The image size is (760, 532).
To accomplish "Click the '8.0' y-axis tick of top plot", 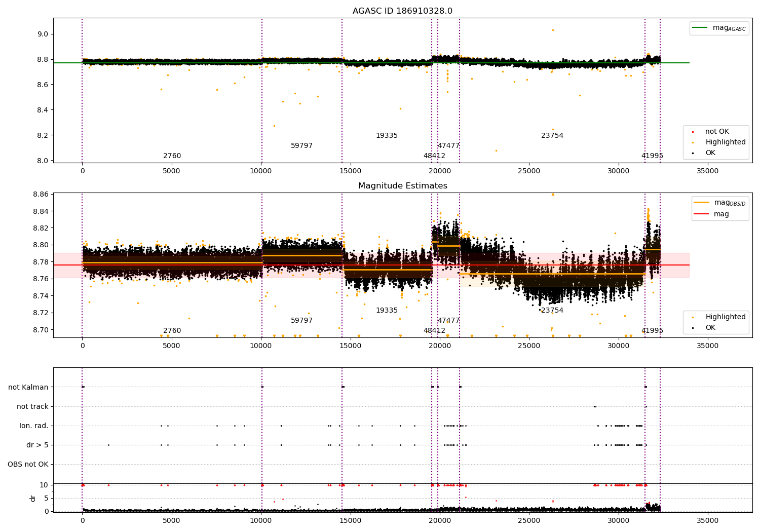I will point(42,161).
